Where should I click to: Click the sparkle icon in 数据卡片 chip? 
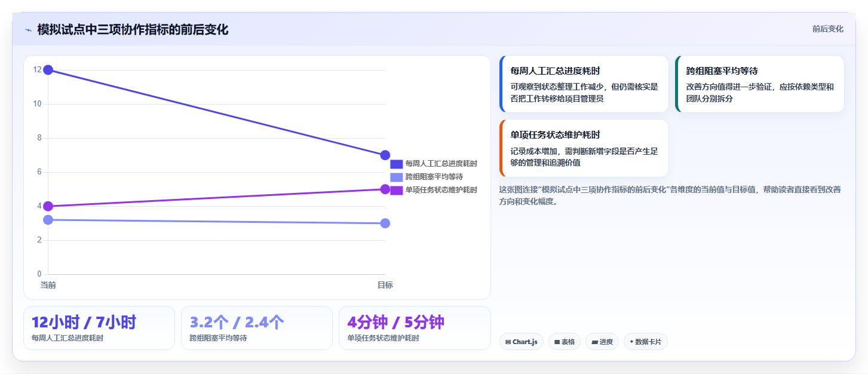coord(631,342)
